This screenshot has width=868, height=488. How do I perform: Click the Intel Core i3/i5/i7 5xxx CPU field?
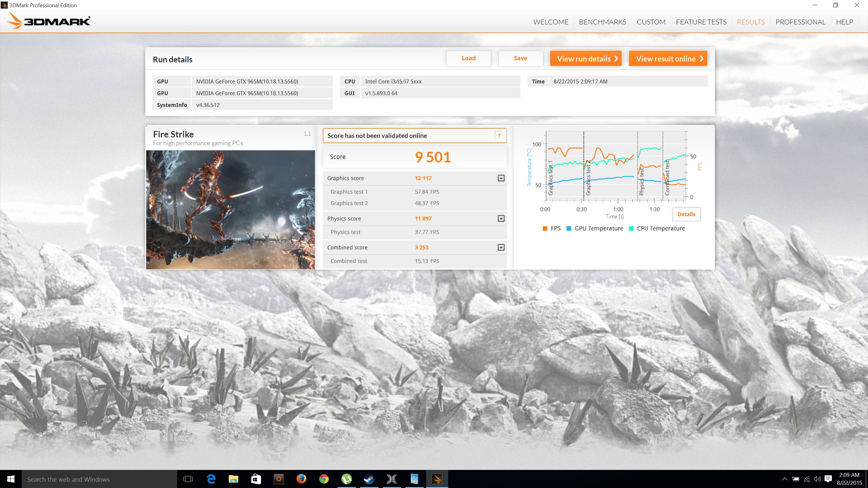[440, 82]
